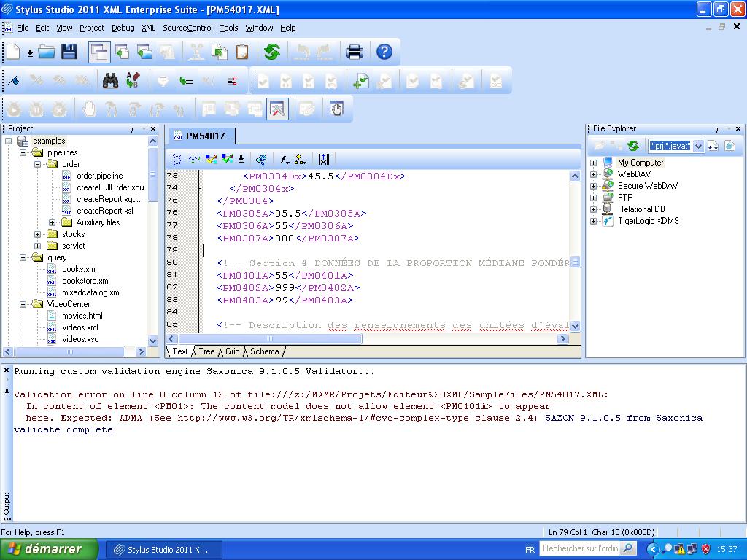Click the binoculars Find icon

click(111, 80)
